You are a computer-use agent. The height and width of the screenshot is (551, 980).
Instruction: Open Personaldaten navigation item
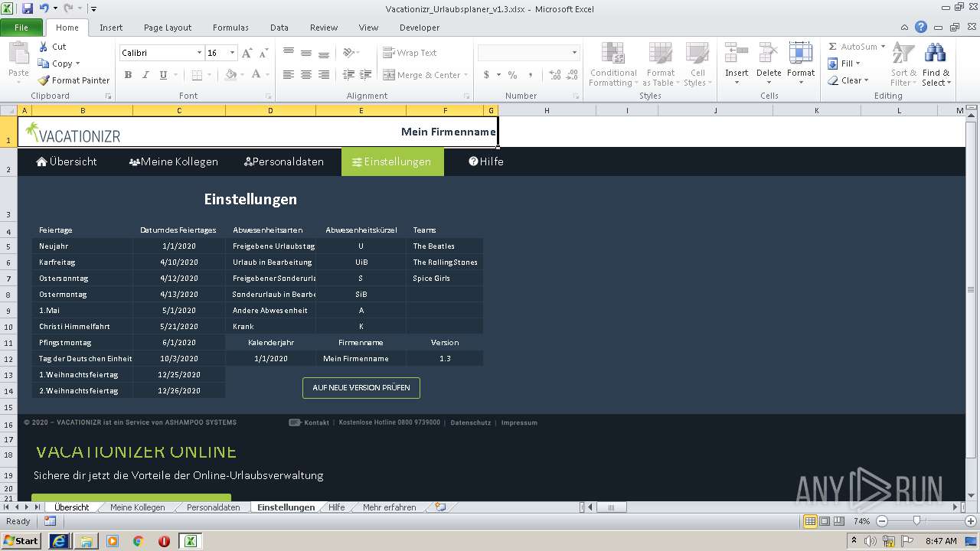[x=284, y=161]
